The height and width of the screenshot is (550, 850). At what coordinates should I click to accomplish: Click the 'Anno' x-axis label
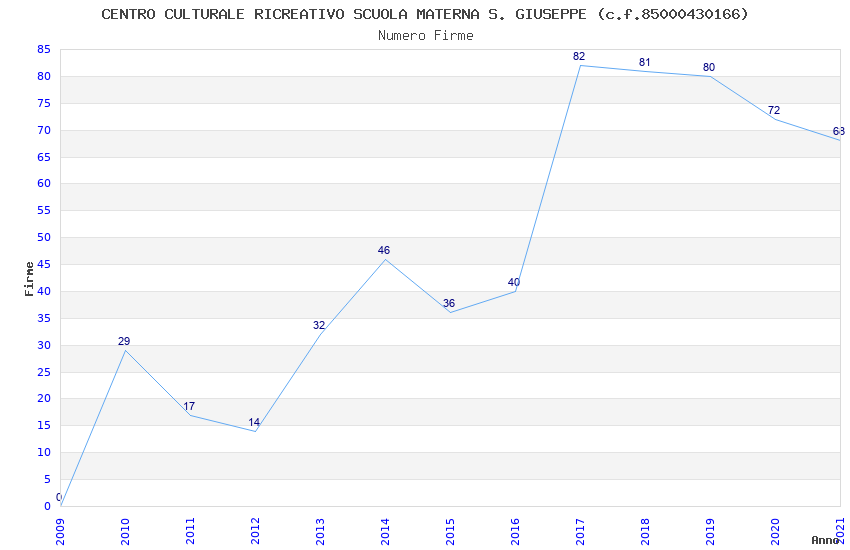pyautogui.click(x=825, y=540)
